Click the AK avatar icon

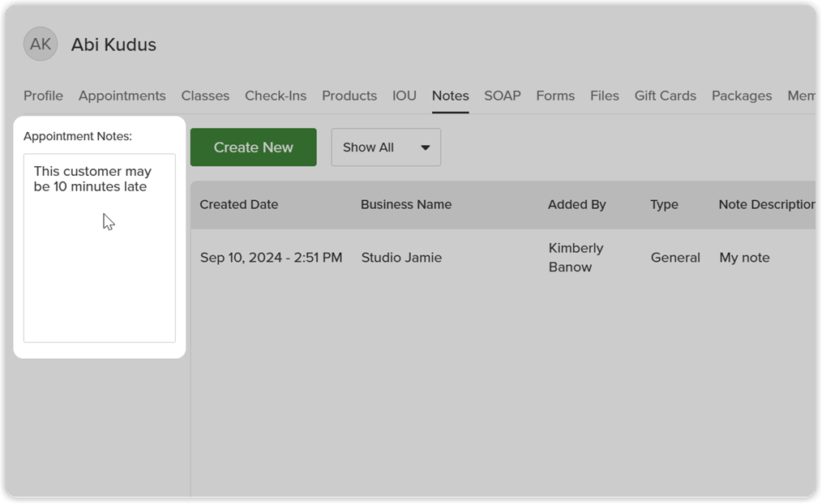point(41,44)
